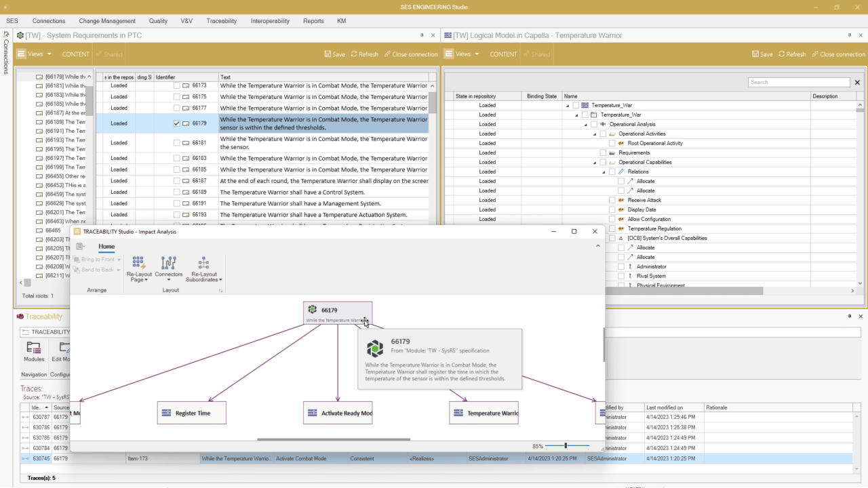Select the Connectors layout icon

click(169, 264)
